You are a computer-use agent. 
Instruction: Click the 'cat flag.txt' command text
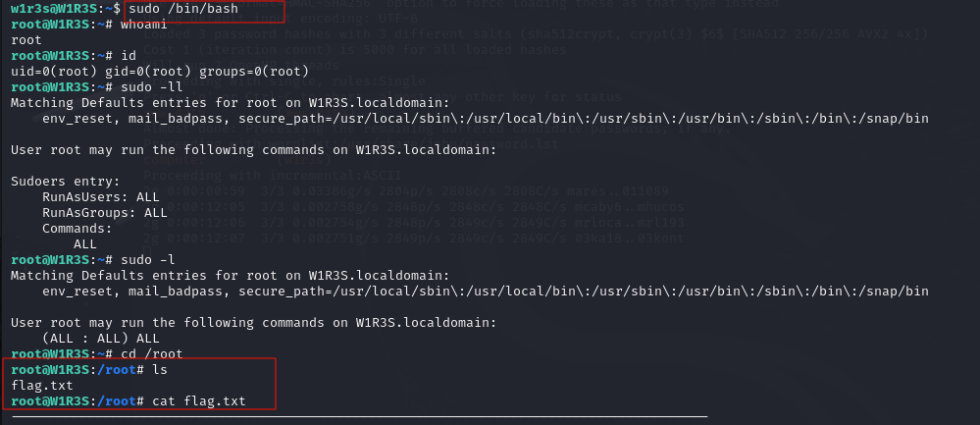coord(199,400)
